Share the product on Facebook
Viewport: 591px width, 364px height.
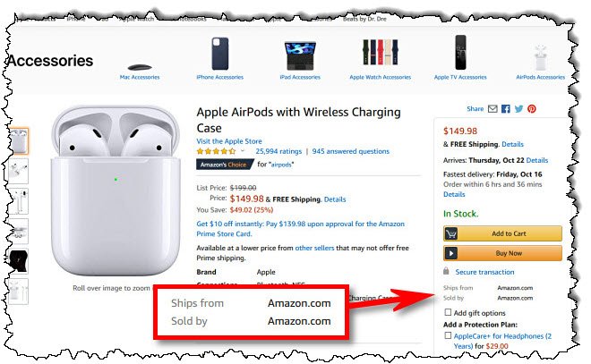click(506, 109)
